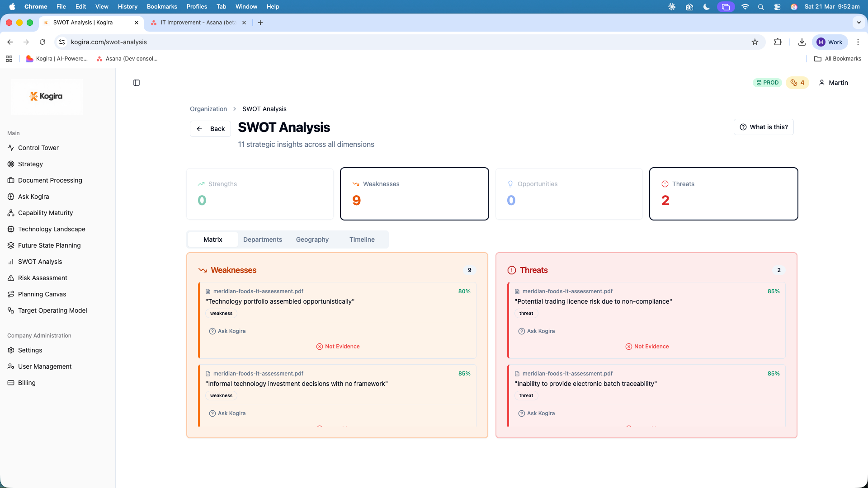Click the Downloads icon in Chrome toolbar
The height and width of the screenshot is (488, 868).
click(802, 42)
